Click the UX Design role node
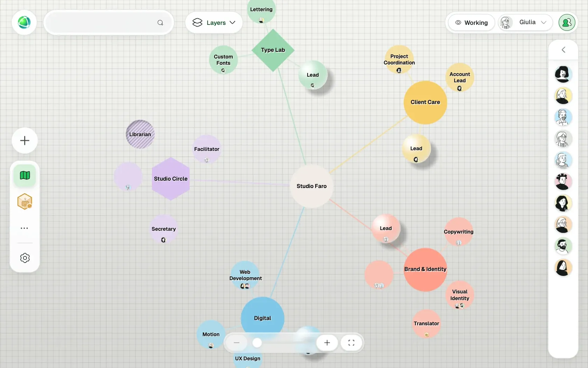 tap(247, 359)
